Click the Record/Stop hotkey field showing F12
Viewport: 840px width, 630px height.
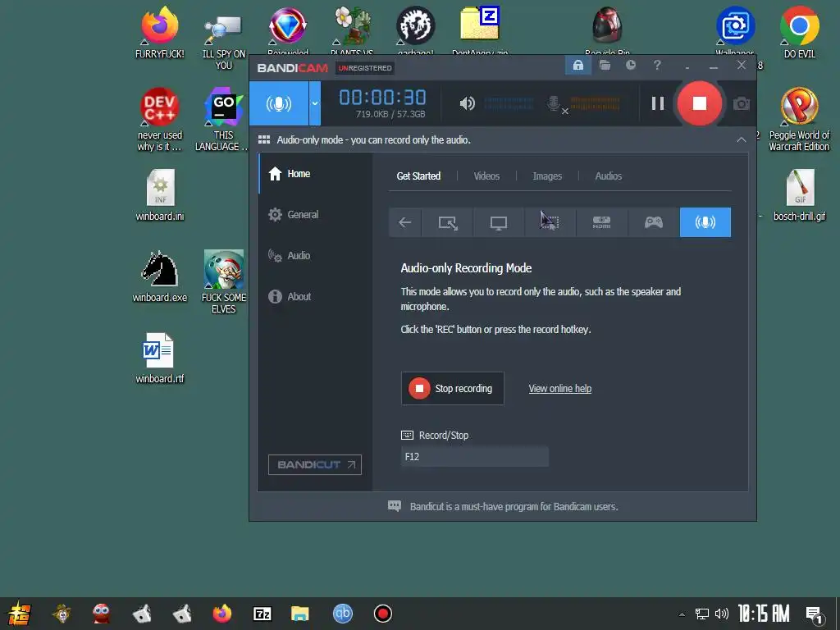coord(475,457)
